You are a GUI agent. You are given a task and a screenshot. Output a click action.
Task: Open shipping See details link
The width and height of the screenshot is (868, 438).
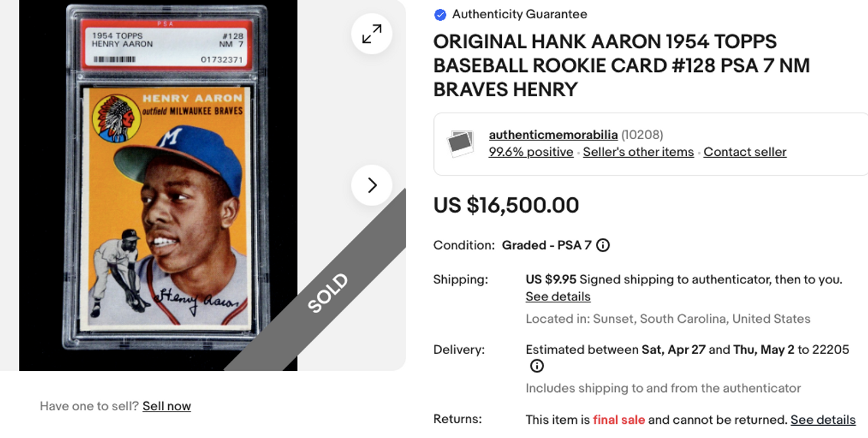pyautogui.click(x=558, y=297)
